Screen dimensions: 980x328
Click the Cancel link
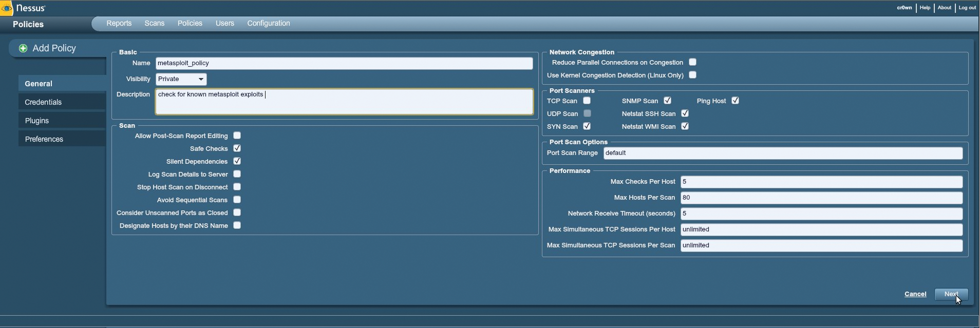click(915, 294)
